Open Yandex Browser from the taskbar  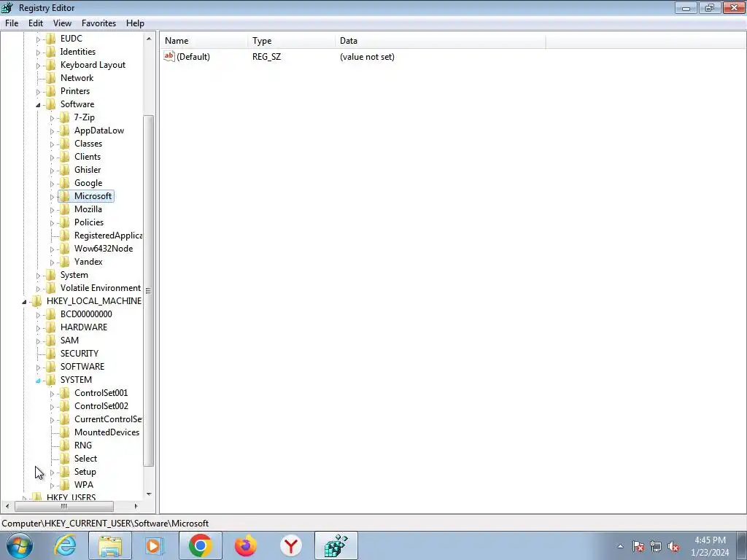click(290, 545)
